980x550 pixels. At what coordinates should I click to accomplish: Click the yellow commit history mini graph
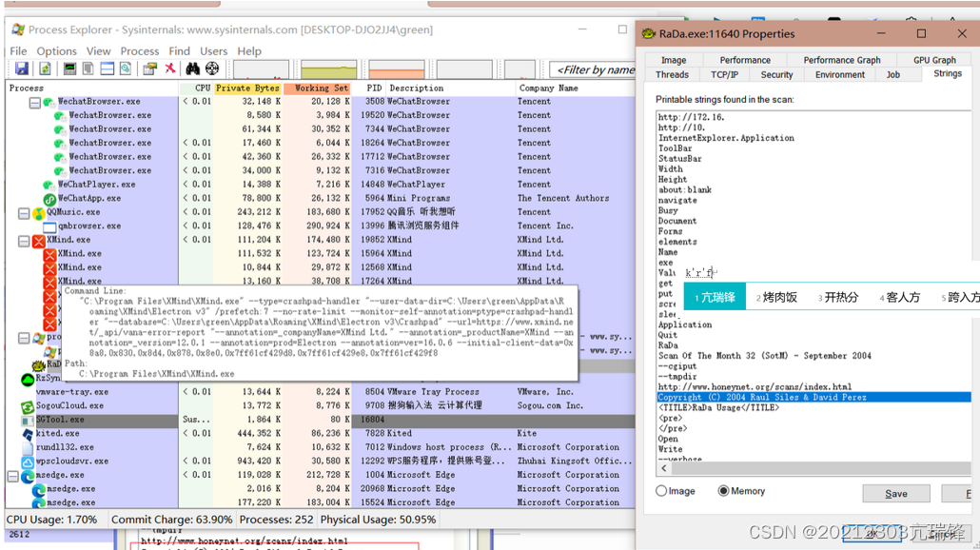(x=329, y=69)
